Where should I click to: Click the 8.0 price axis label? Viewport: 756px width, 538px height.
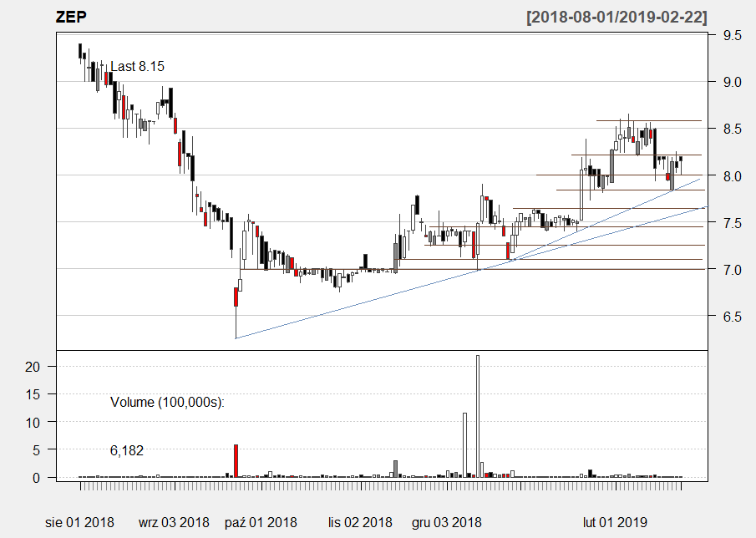point(732,176)
